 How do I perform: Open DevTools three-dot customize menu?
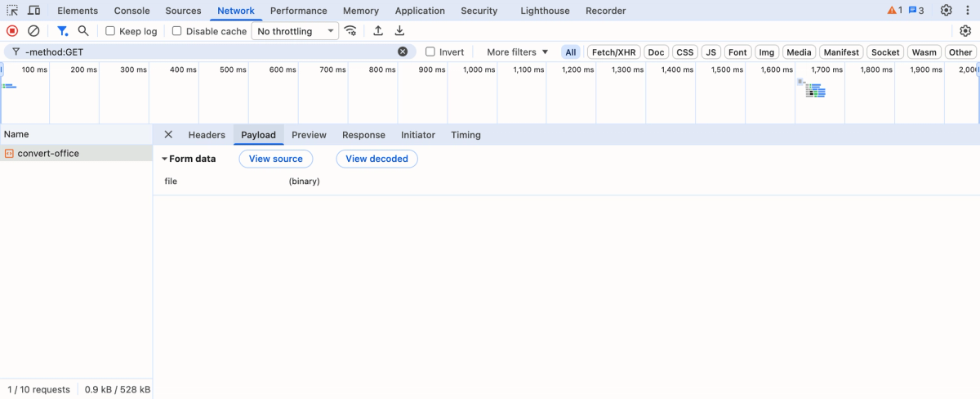point(967,11)
